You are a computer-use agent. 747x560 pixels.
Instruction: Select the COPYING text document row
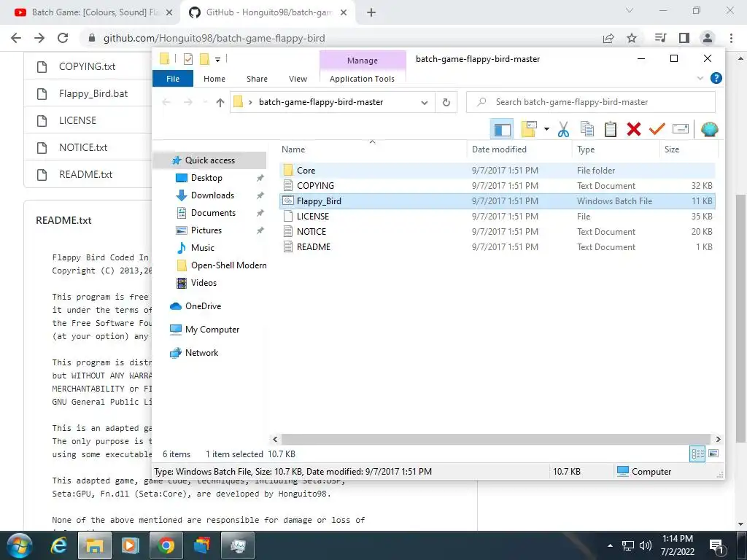[498, 186]
